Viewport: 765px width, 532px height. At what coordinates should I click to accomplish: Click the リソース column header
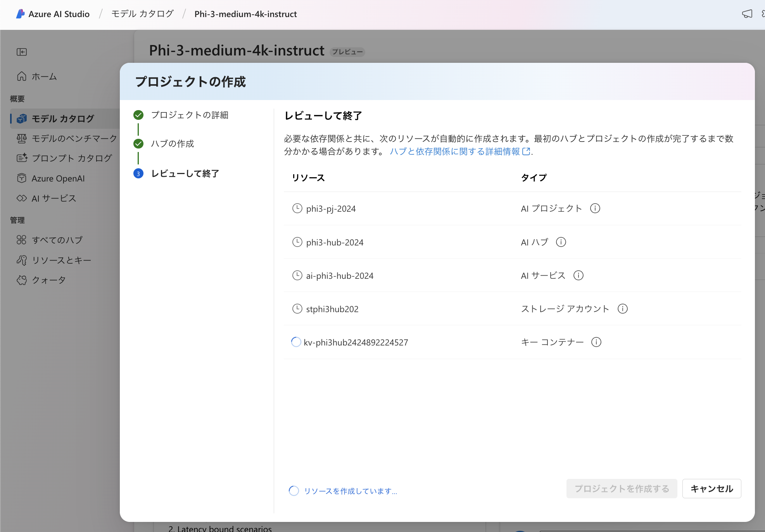pos(308,178)
